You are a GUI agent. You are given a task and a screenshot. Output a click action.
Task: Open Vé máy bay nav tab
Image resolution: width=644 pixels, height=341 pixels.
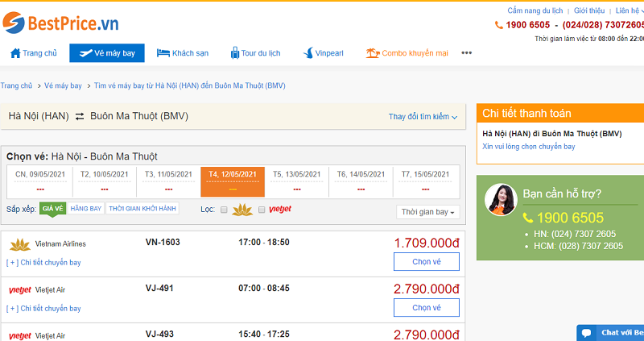coord(107,53)
